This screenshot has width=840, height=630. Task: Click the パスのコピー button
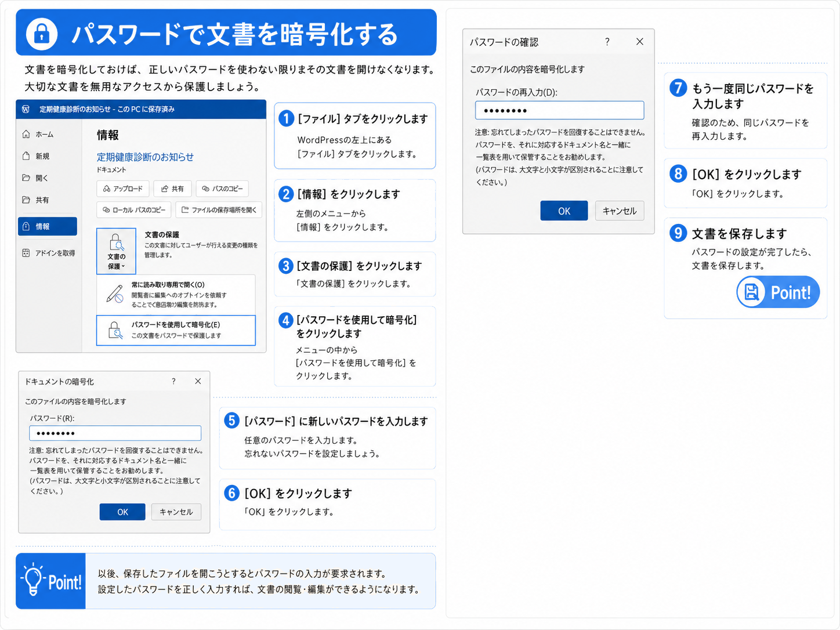click(x=222, y=189)
